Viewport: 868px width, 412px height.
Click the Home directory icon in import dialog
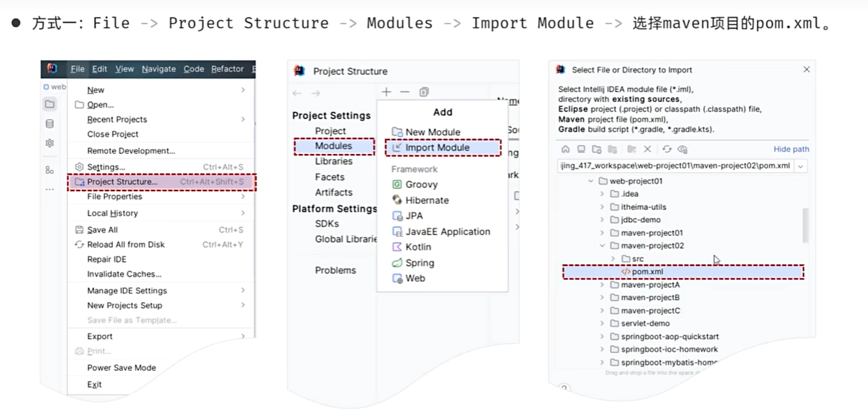tap(565, 149)
